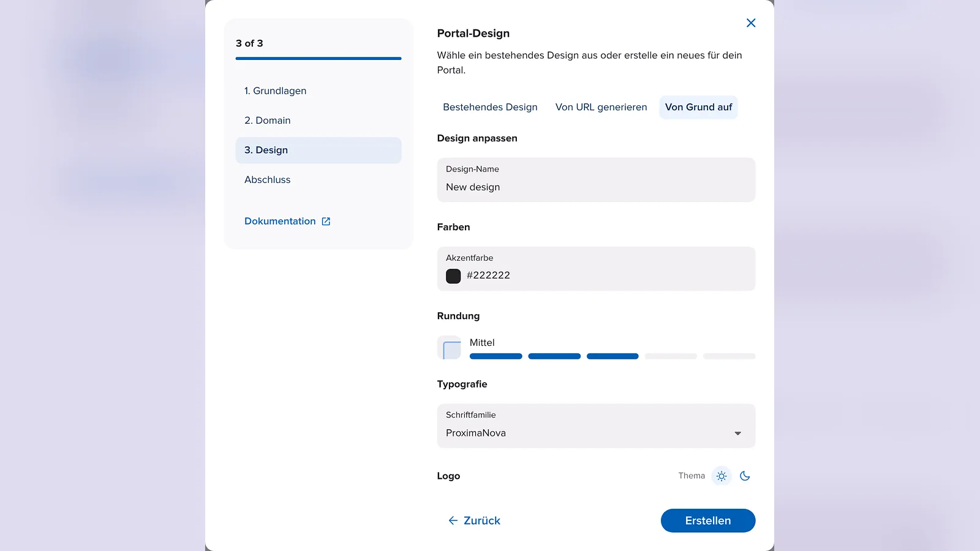The width and height of the screenshot is (980, 551).
Task: Click the Logo section heading
Action: (x=448, y=476)
